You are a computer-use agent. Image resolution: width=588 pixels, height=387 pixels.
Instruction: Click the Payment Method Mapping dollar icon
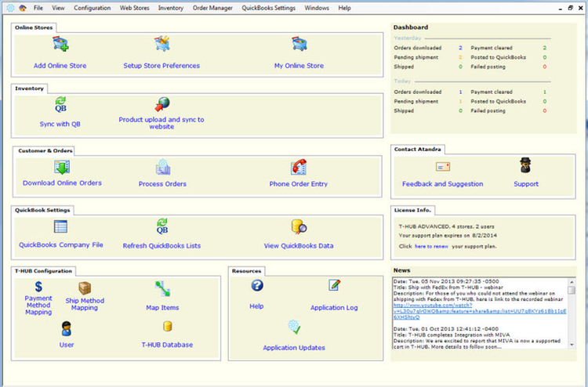[38, 287]
